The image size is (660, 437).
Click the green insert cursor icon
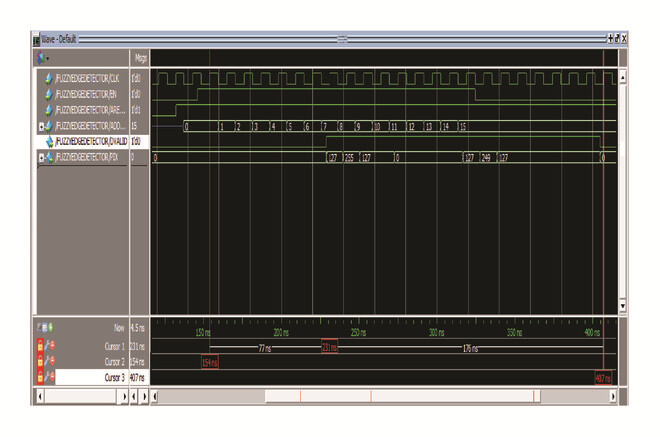click(x=51, y=327)
